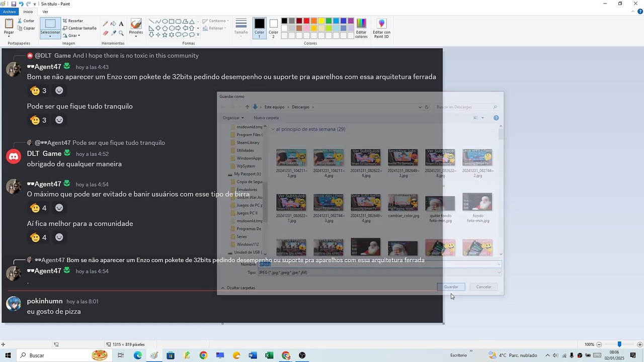Click the Editar colores icon
644x362 pixels.
[x=361, y=28]
